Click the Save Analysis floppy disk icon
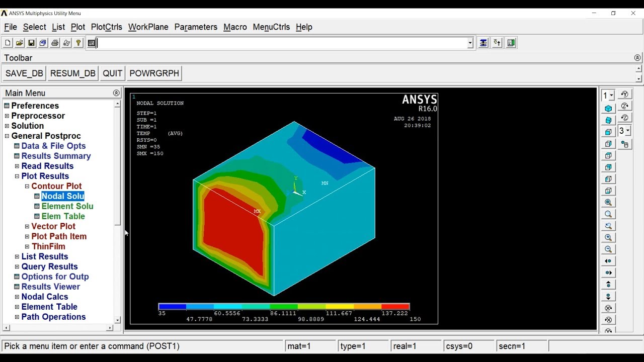The width and height of the screenshot is (644, 362). pyautogui.click(x=31, y=43)
